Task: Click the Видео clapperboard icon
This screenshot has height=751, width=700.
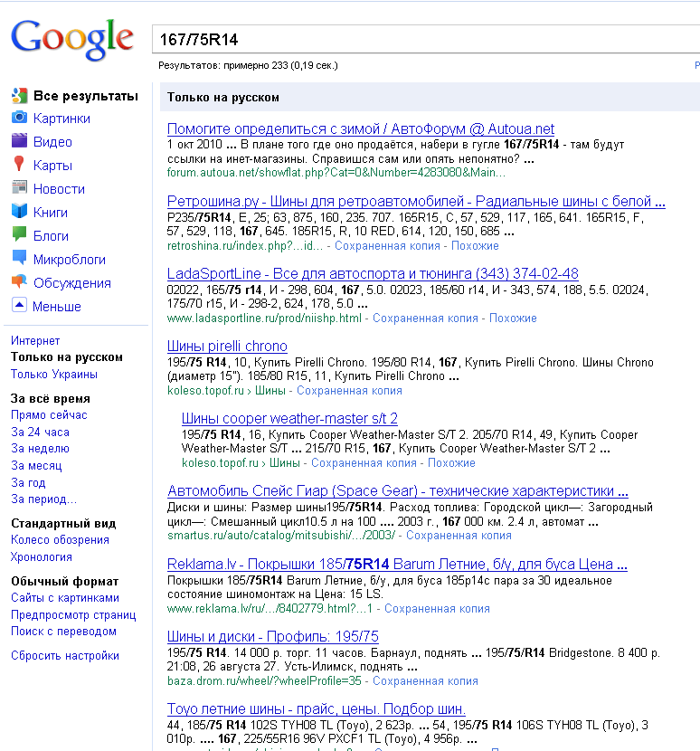Action: tap(19, 141)
